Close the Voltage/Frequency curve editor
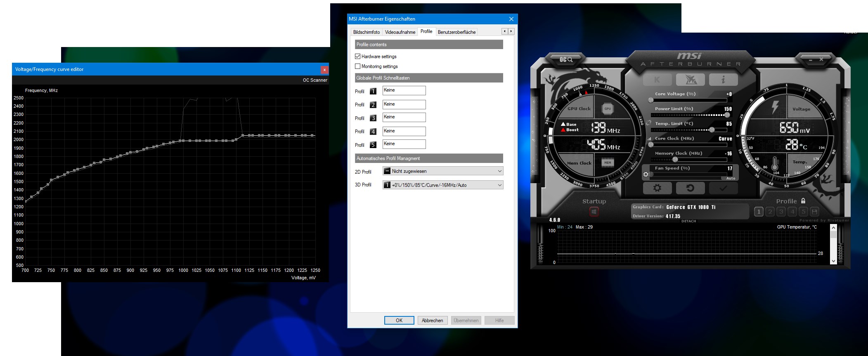The height and width of the screenshot is (356, 868). (324, 70)
